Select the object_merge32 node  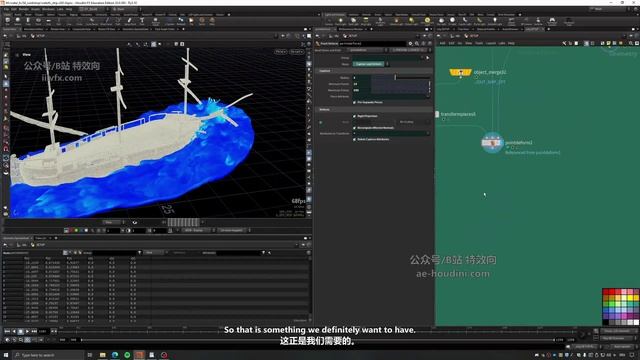(460, 72)
